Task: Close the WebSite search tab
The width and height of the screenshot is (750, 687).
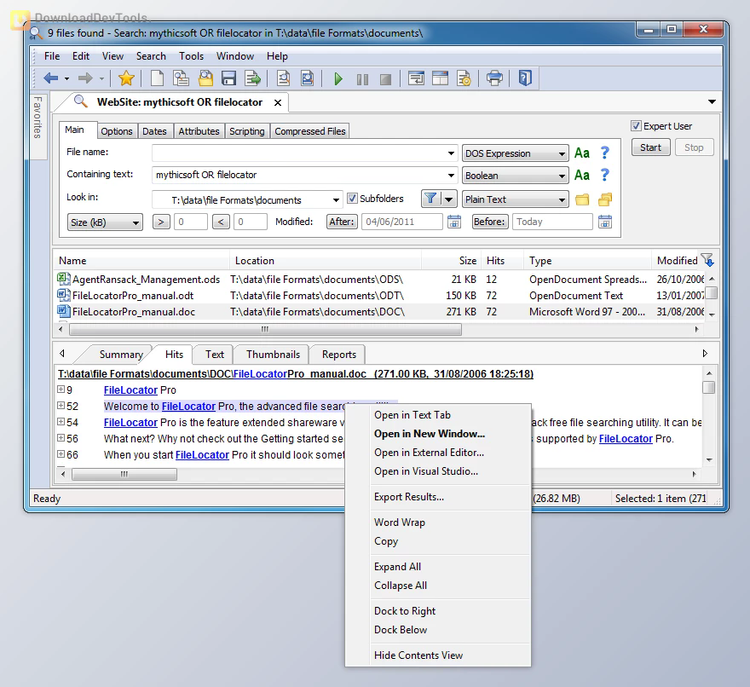Action: click(277, 102)
